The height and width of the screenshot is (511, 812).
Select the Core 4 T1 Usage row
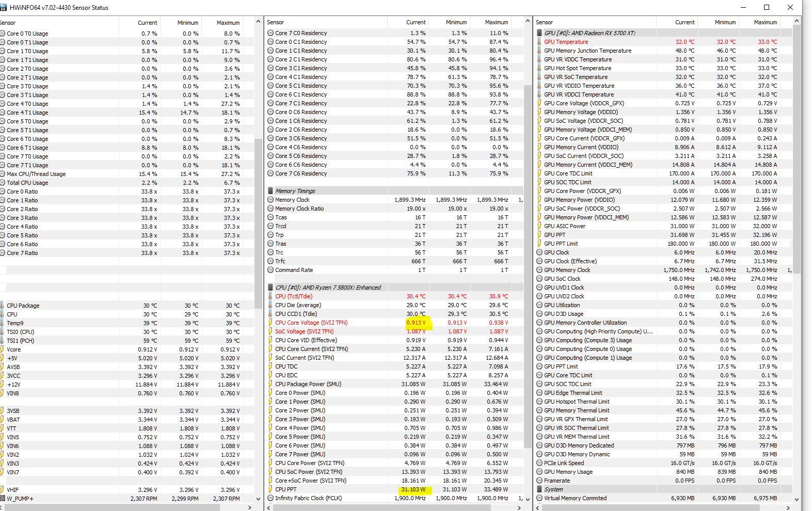point(127,113)
